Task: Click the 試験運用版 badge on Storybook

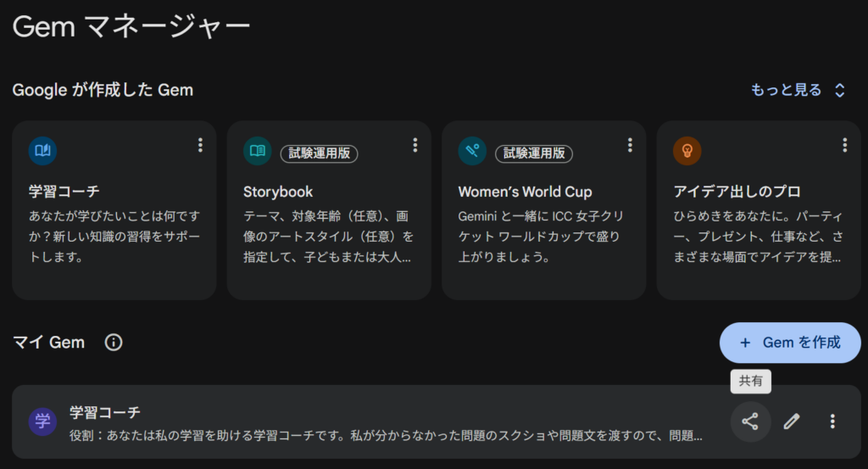Action: pyautogui.click(x=320, y=154)
